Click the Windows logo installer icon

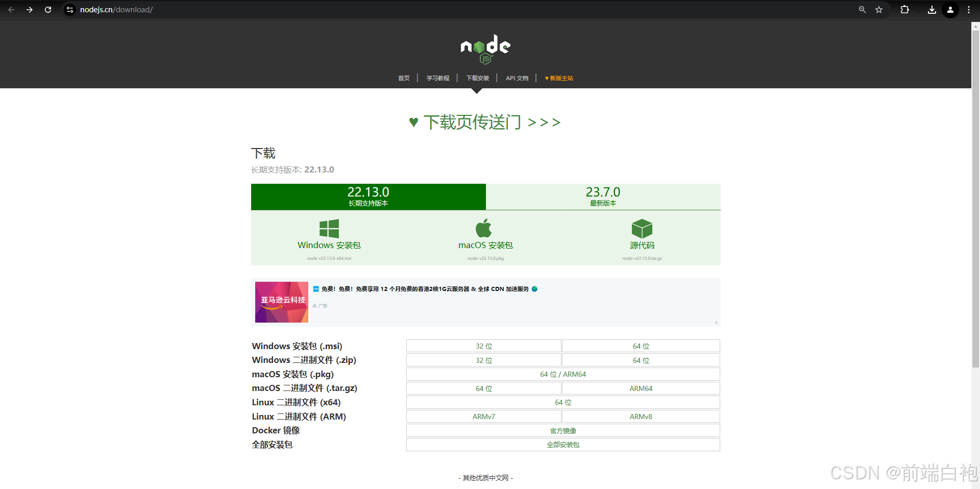pyautogui.click(x=329, y=228)
